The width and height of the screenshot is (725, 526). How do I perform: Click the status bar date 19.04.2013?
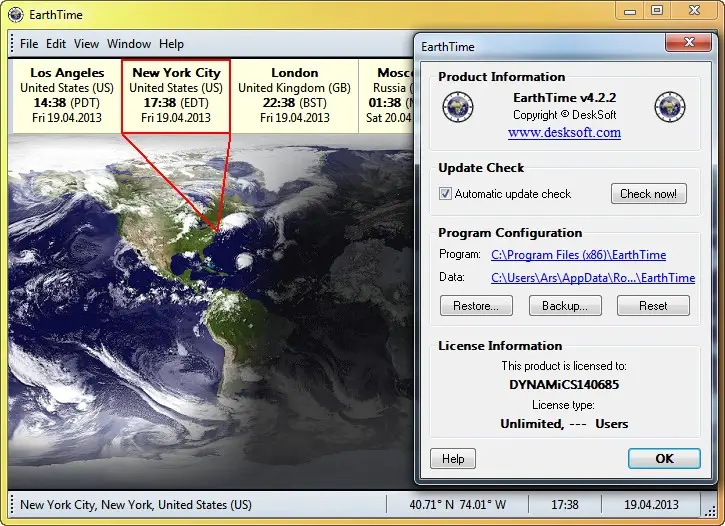pyautogui.click(x=651, y=505)
